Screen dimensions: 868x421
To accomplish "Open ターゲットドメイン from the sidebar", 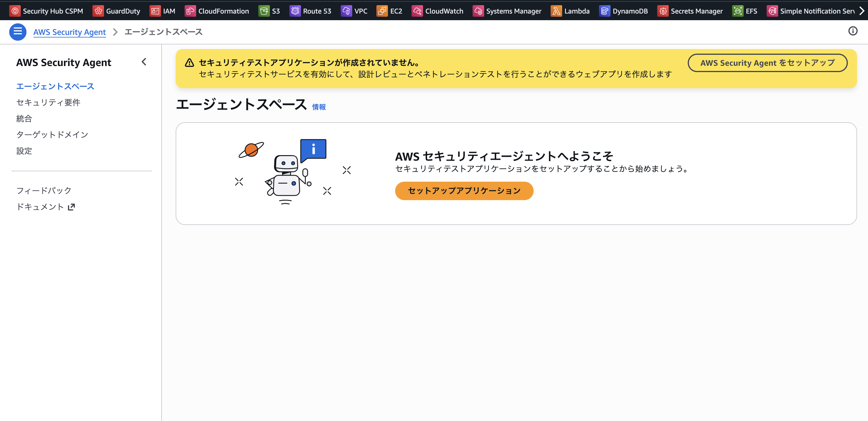I will coord(52,134).
